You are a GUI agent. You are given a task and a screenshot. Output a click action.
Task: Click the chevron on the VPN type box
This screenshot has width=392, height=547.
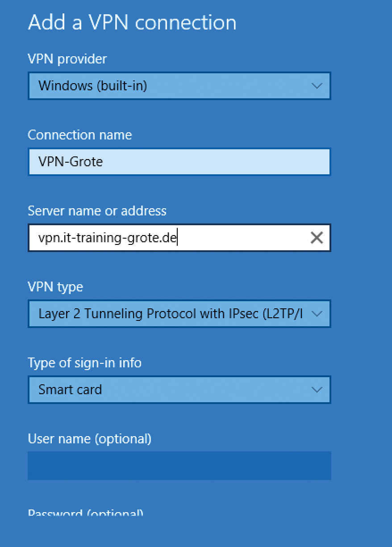[317, 314]
